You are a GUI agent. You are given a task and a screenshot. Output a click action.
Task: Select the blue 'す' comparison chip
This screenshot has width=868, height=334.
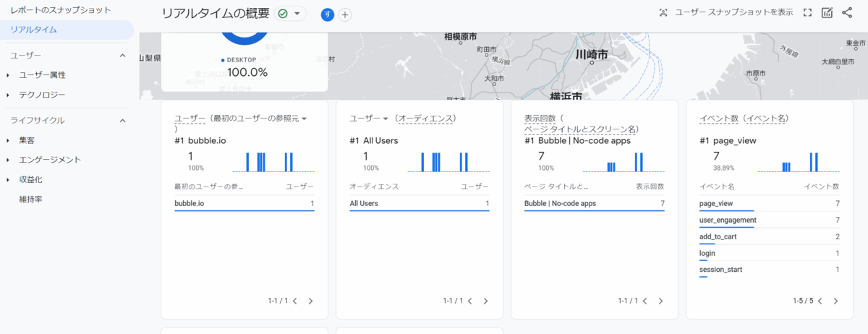click(x=328, y=14)
